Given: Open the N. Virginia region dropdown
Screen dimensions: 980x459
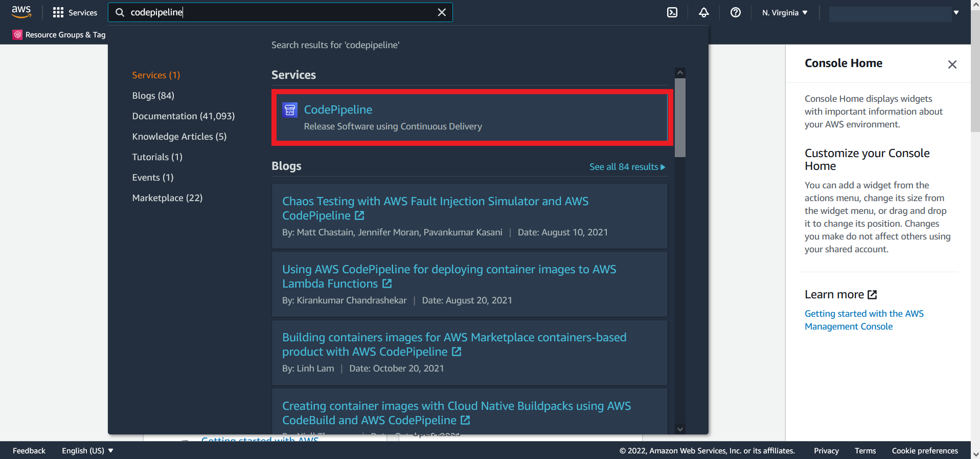Looking at the screenshot, I should [785, 12].
